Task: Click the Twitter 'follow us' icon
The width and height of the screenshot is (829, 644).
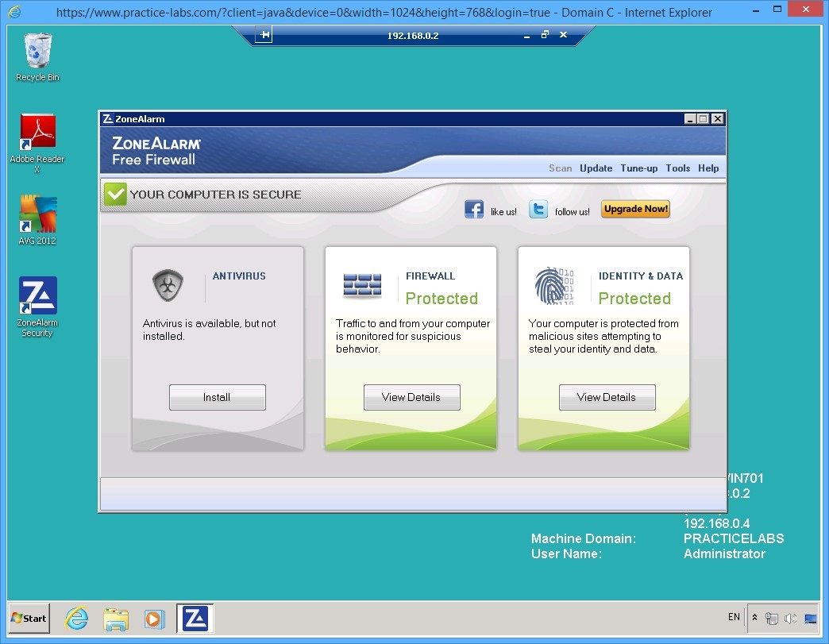Action: click(538, 209)
